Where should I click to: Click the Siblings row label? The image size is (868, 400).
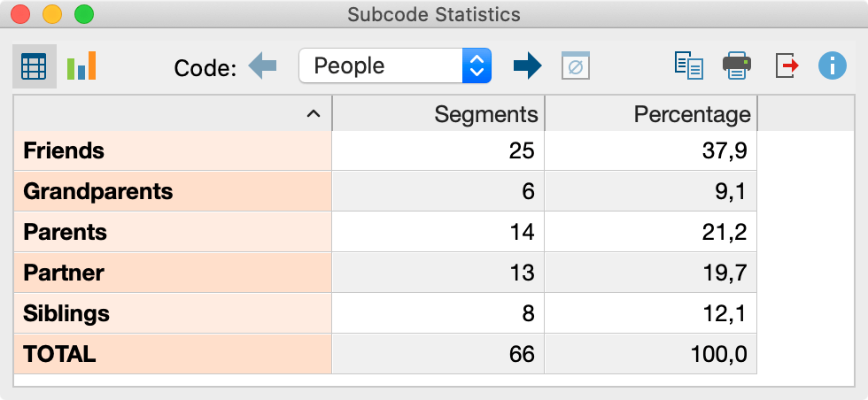[x=66, y=314]
